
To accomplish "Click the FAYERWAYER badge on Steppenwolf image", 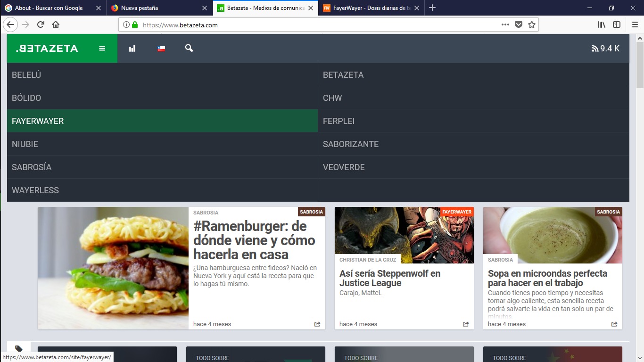I will click(457, 212).
